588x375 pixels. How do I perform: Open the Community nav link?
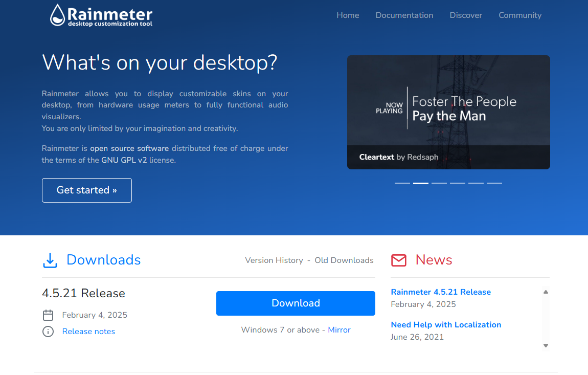coord(520,15)
